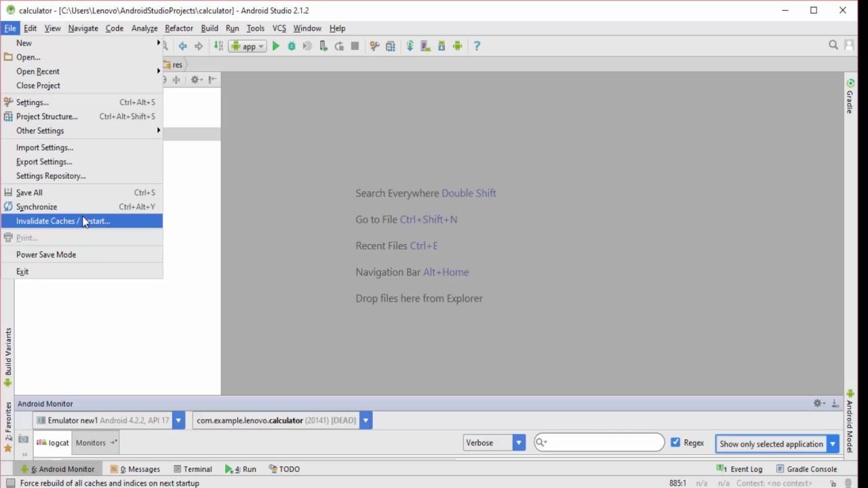Switch to the logcat tab

pyautogui.click(x=53, y=443)
